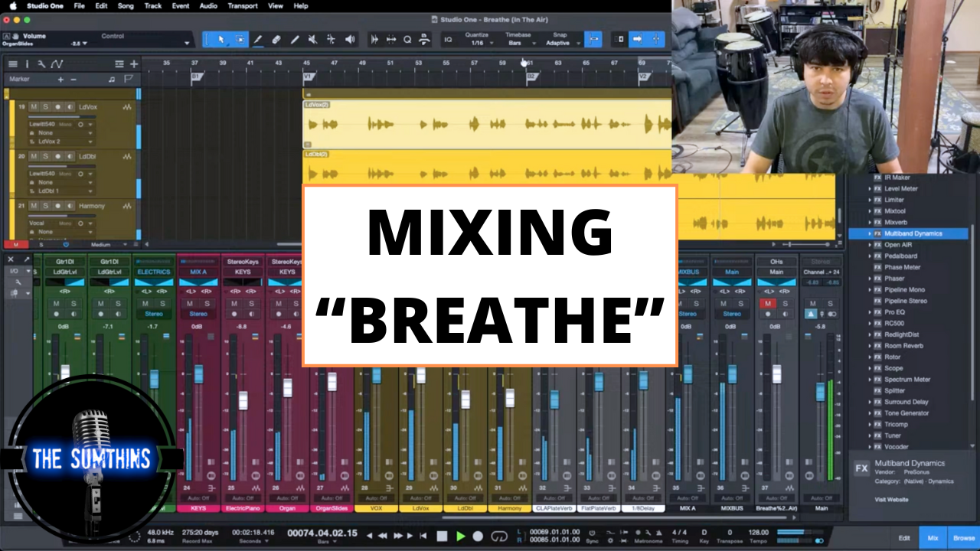
Task: Unmute the Breathe OHs mixer channel
Action: pyautogui.click(x=768, y=304)
